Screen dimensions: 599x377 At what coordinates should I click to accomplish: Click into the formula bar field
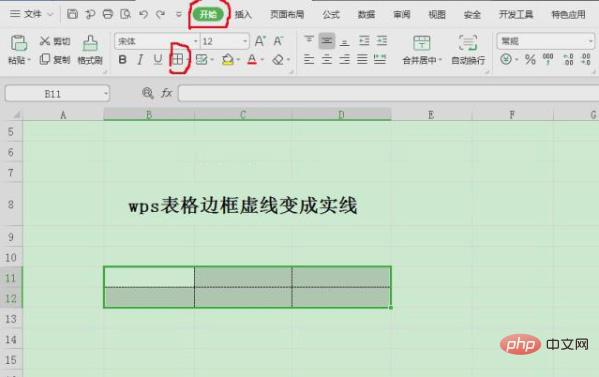point(389,93)
